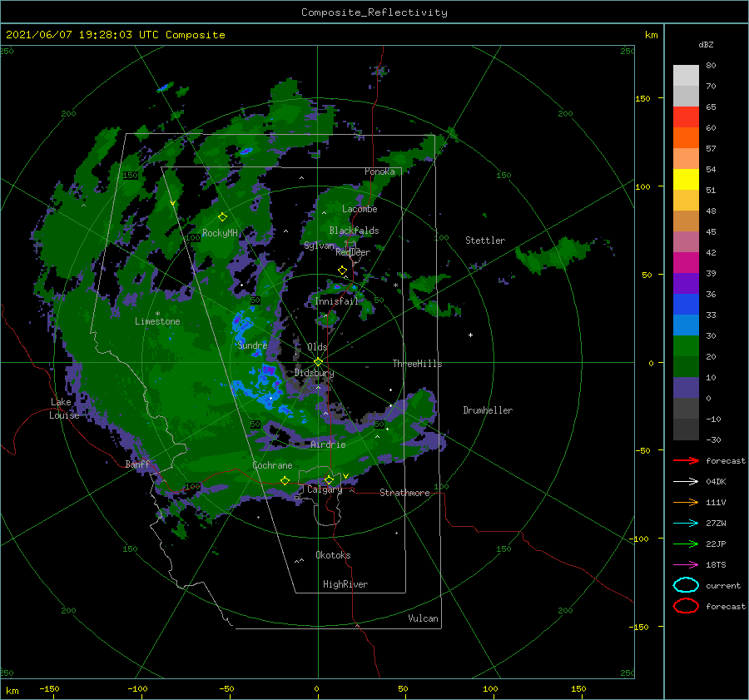Select the RockyMH label
Viewport: 749px width, 700px height.
point(220,233)
